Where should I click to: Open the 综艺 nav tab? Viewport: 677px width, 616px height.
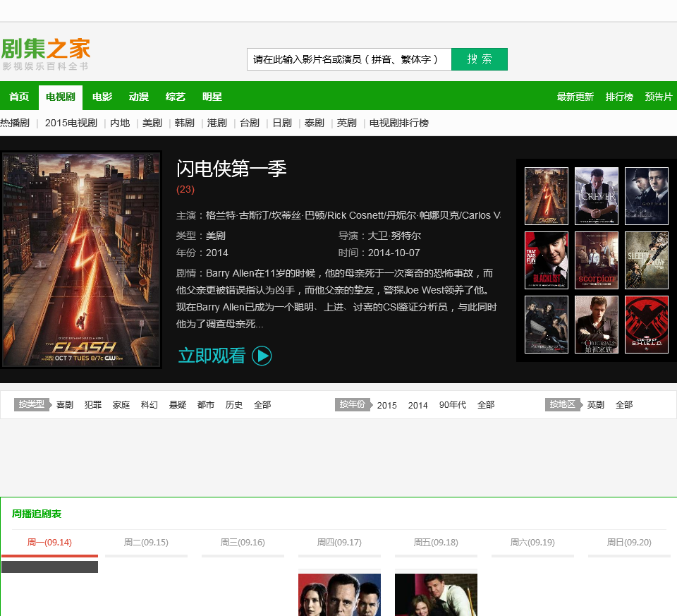click(176, 97)
